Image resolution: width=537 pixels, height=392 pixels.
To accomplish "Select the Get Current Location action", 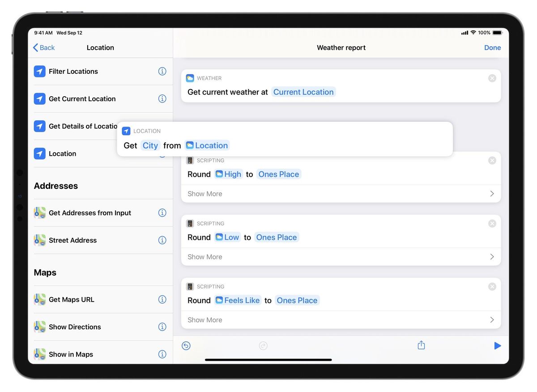I will [x=83, y=98].
